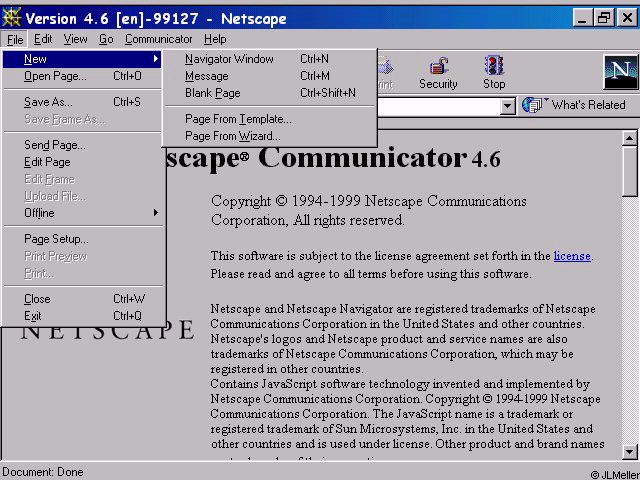Screen dimensions: 640x480
Task: Restore down the Netscape window
Action: tap(604, 18)
